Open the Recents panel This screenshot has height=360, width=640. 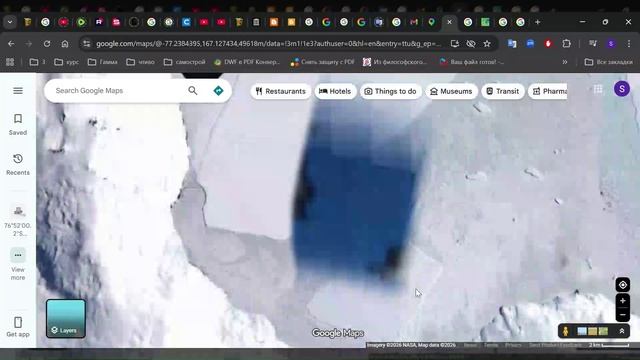coord(18,164)
